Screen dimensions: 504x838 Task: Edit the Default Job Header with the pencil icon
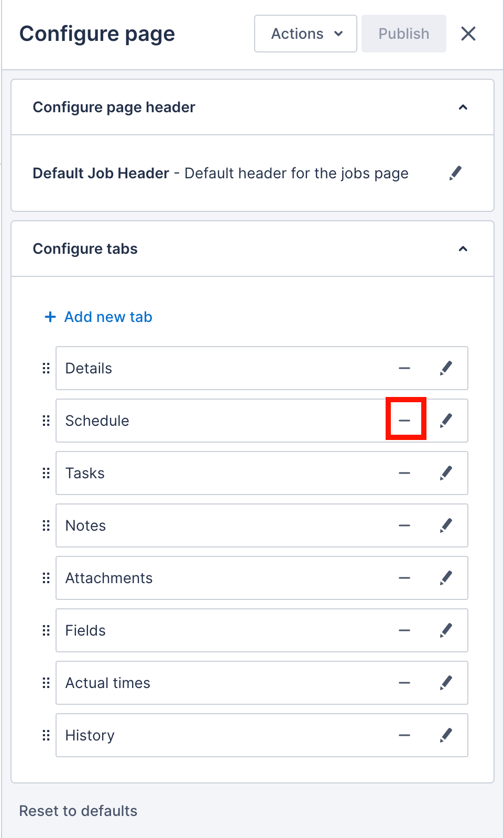click(455, 173)
